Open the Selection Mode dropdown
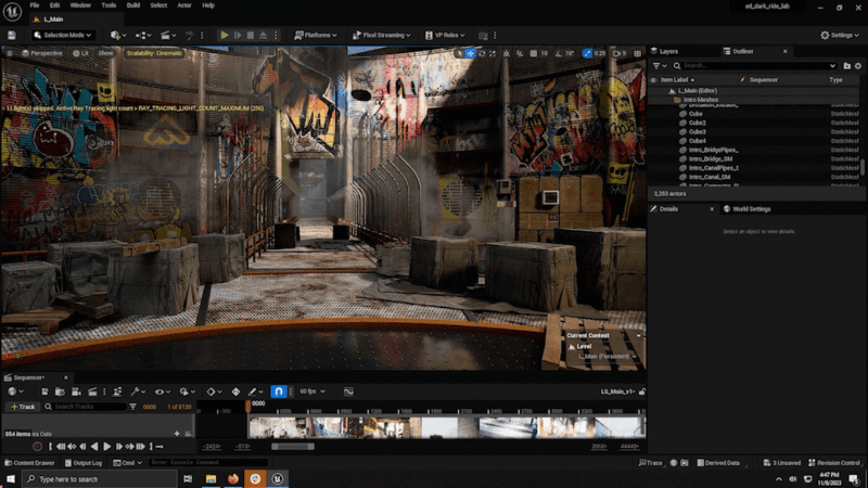Viewport: 868px width, 488px height. pos(63,35)
